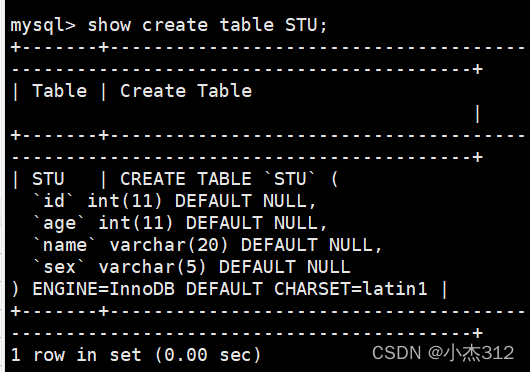Click the 'CREATE TABLE `STU` (' line
The height and width of the screenshot is (372, 530).
coord(229,179)
